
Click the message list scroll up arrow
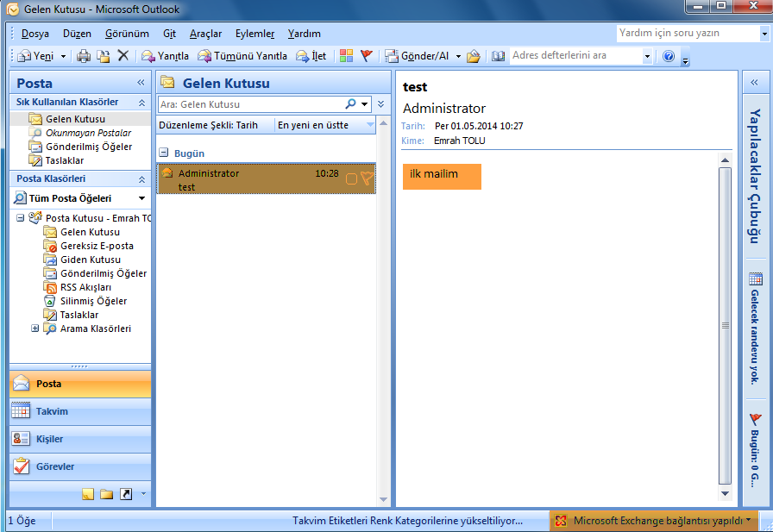384,123
